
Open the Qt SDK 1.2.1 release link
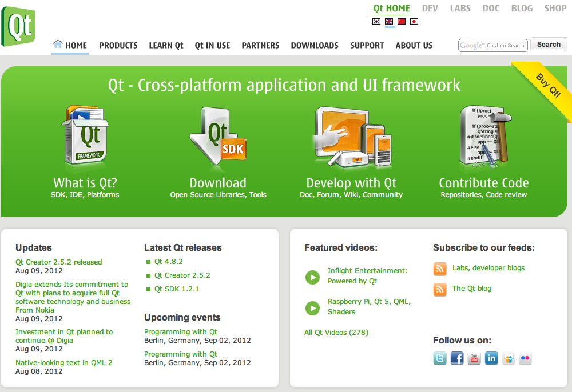177,289
